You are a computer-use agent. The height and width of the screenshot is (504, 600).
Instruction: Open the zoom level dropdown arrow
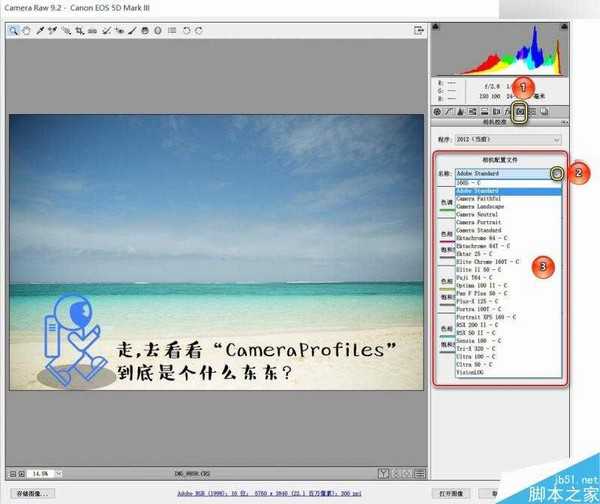pos(59,474)
